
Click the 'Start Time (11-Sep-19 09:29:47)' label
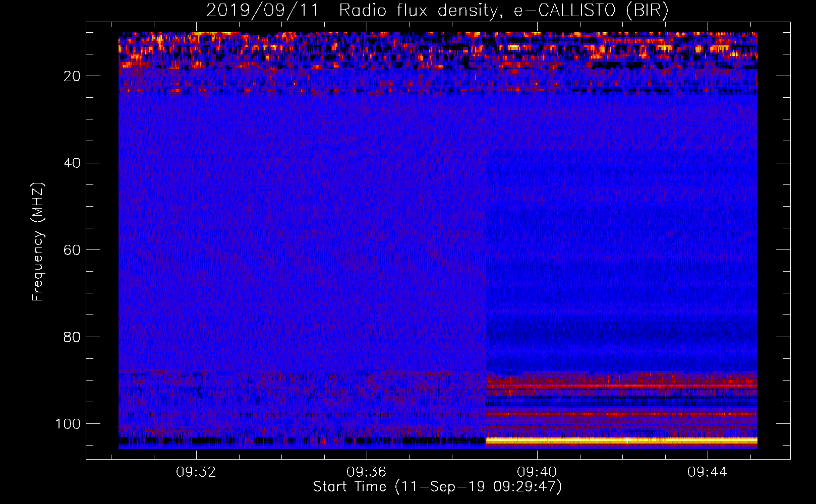(437, 487)
